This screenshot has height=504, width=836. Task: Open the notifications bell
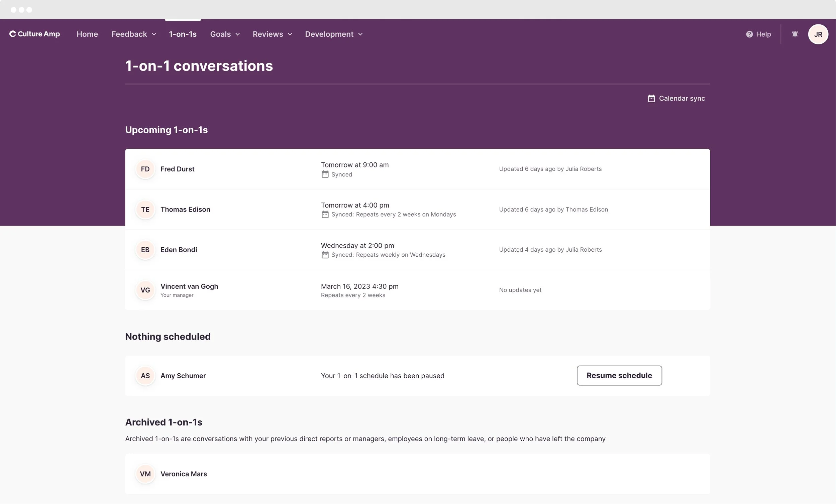point(795,34)
